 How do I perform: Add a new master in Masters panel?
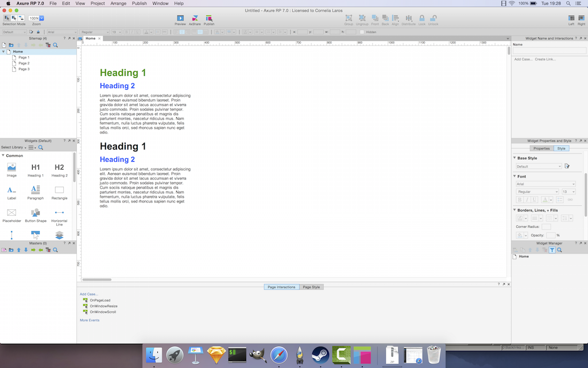(4, 250)
